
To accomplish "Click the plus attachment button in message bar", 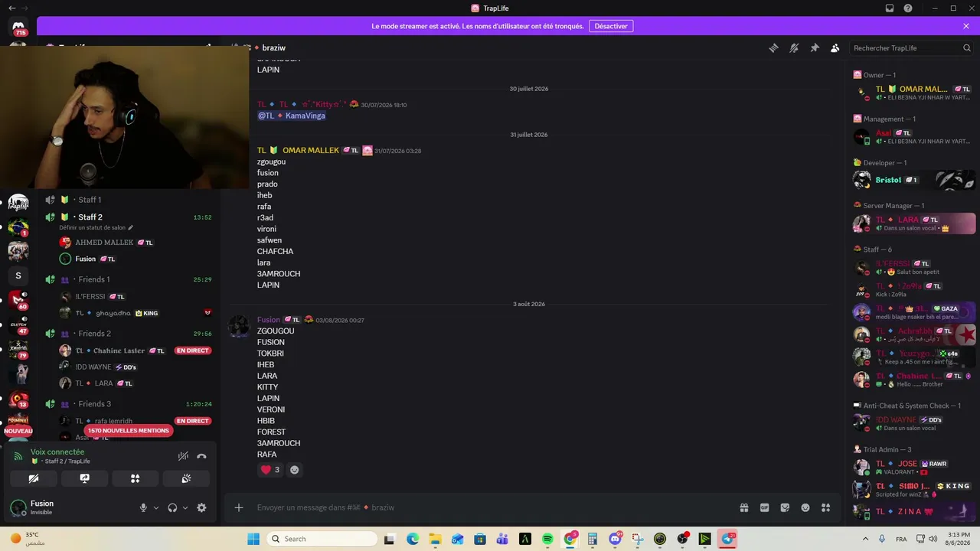I will pos(239,507).
